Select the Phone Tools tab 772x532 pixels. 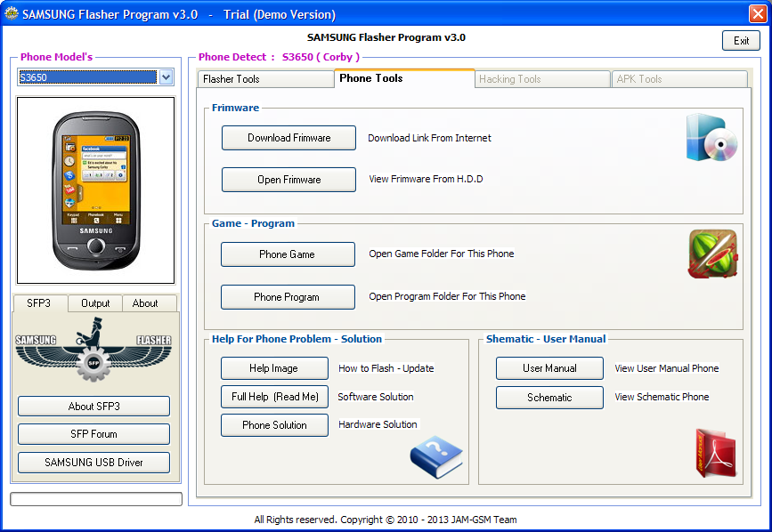pos(404,78)
